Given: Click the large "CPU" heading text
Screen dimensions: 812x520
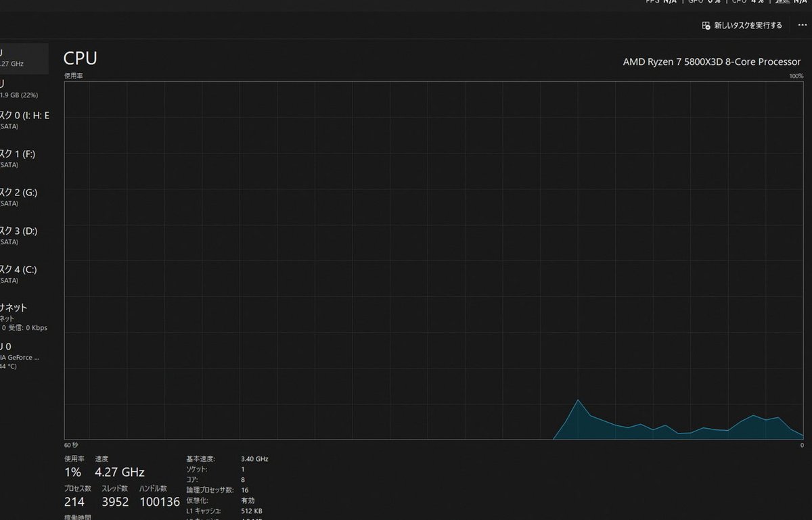Looking at the screenshot, I should pyautogui.click(x=81, y=58).
